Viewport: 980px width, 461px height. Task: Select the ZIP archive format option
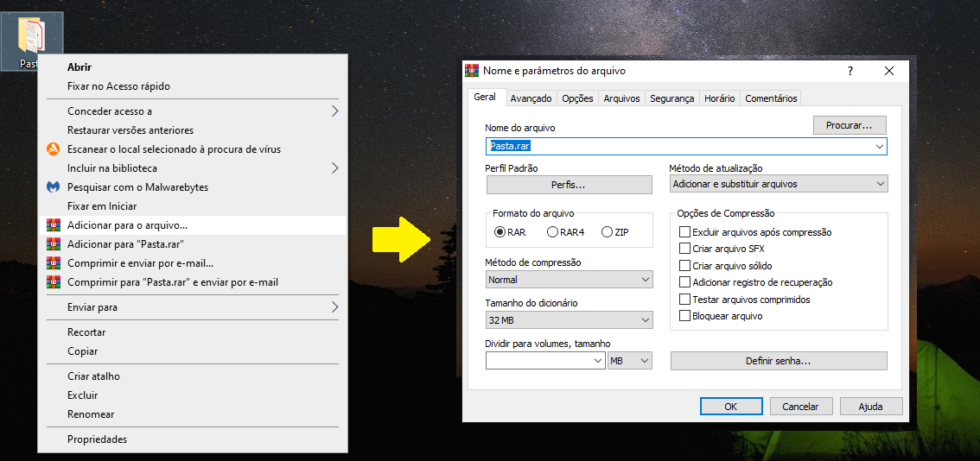click(x=608, y=232)
